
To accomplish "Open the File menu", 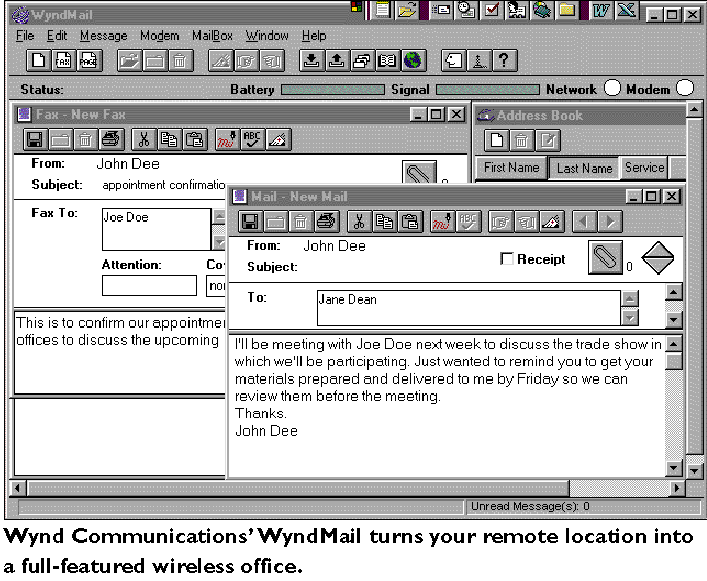I will pyautogui.click(x=25, y=36).
